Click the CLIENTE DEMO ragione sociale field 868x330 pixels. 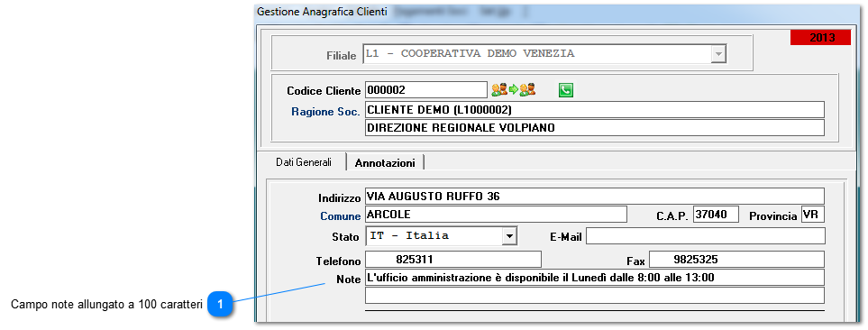[595, 110]
